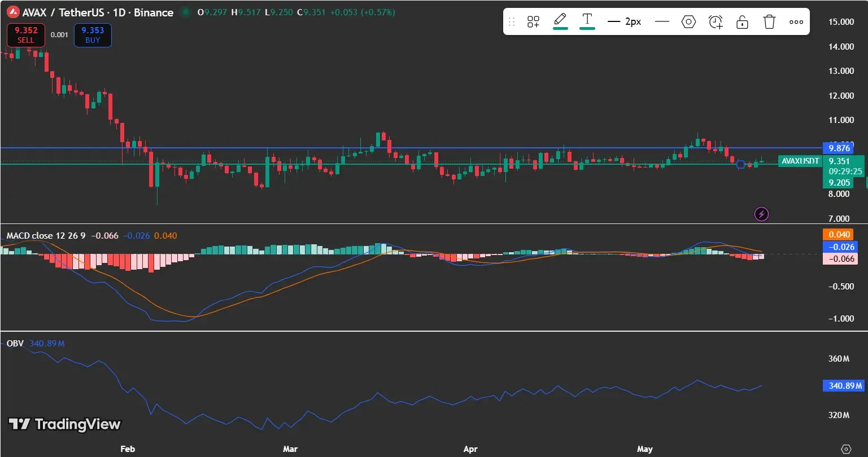Click the drag handle of the drawing toolbar
This screenshot has height=457, width=868.
(512, 22)
